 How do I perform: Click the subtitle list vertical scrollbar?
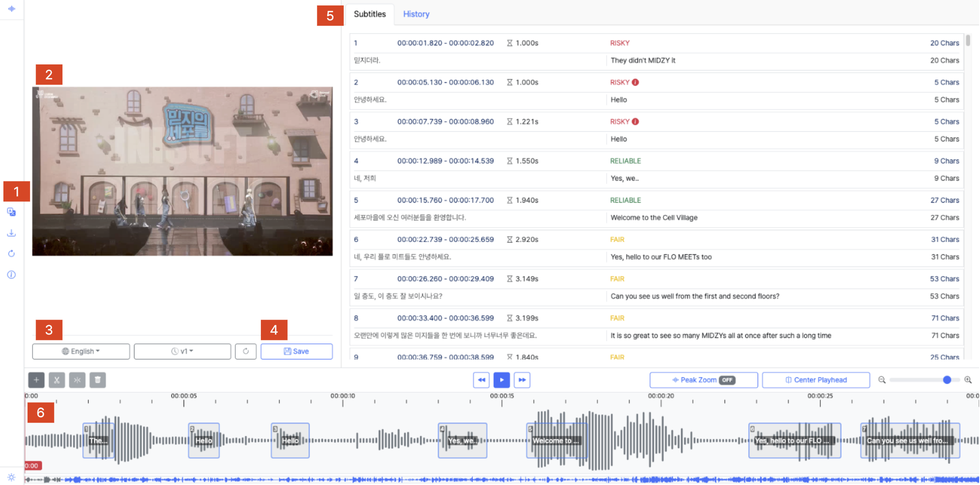[x=968, y=40]
